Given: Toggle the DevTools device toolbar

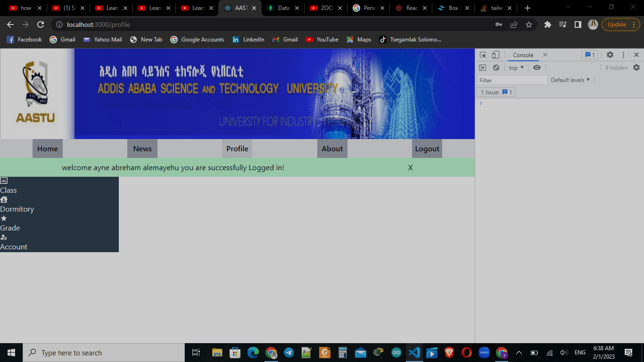Looking at the screenshot, I should pos(495,55).
